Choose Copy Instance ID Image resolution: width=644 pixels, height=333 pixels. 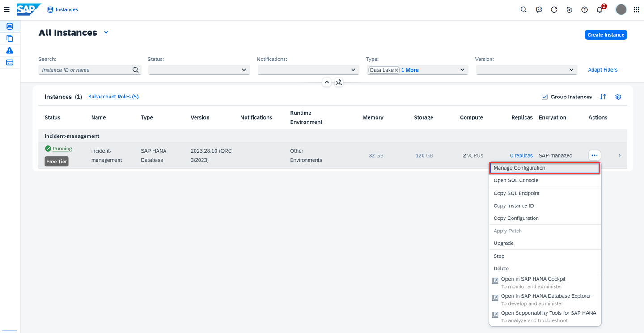tap(545, 206)
